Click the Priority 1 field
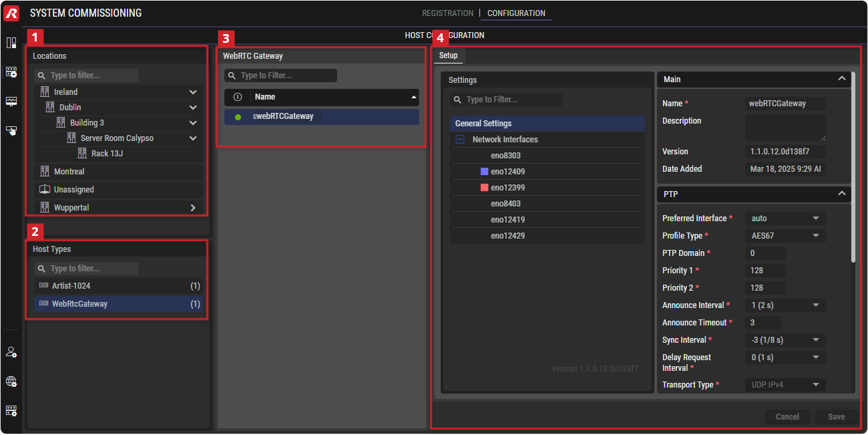Viewport: 868px width, 435px height. (765, 271)
